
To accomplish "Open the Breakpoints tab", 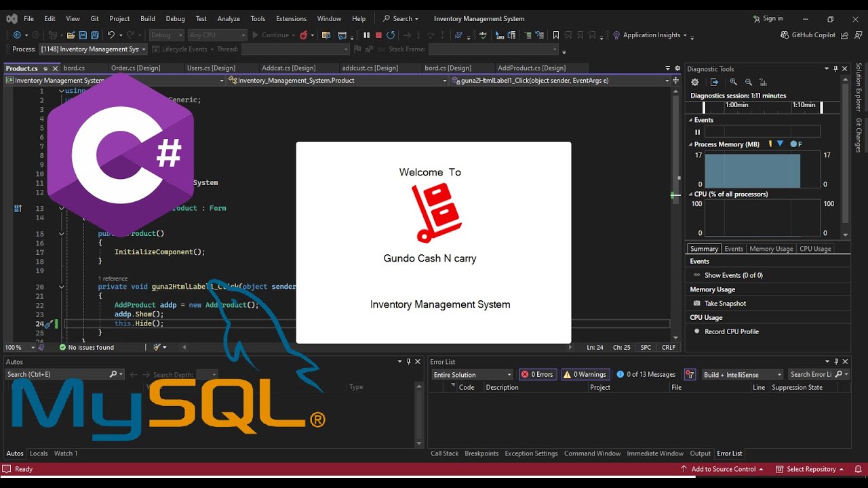I will click(481, 453).
